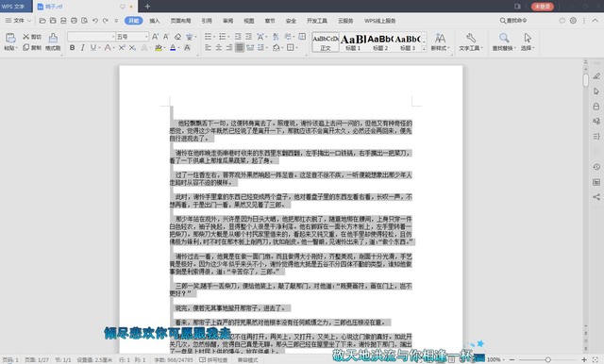Toggle Underline formatting

(92, 48)
